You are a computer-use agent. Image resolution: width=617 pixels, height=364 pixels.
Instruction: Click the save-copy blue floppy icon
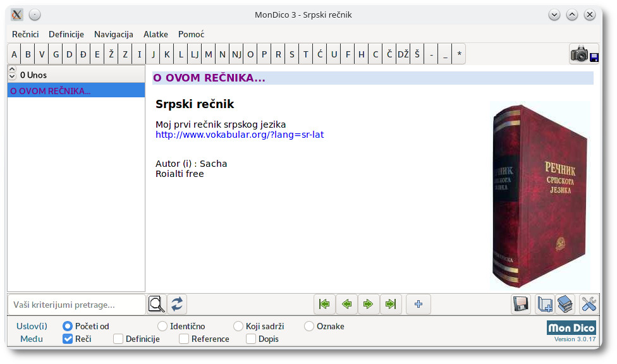point(545,304)
